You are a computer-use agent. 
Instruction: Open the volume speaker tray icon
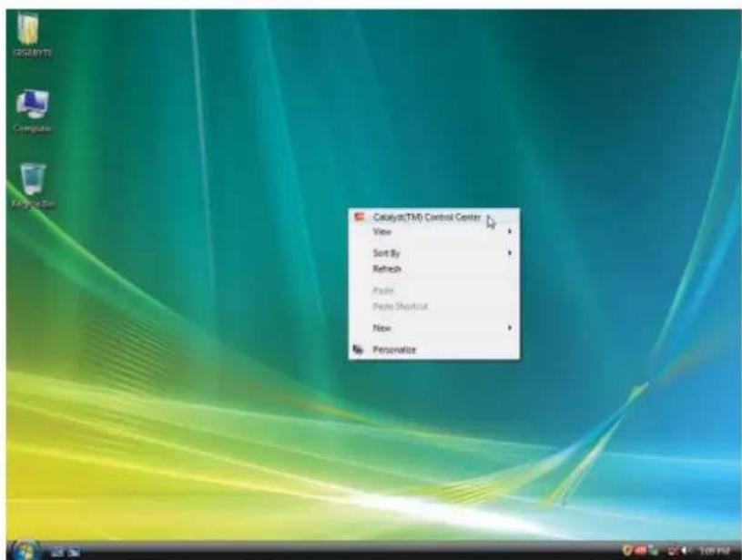[x=685, y=551]
